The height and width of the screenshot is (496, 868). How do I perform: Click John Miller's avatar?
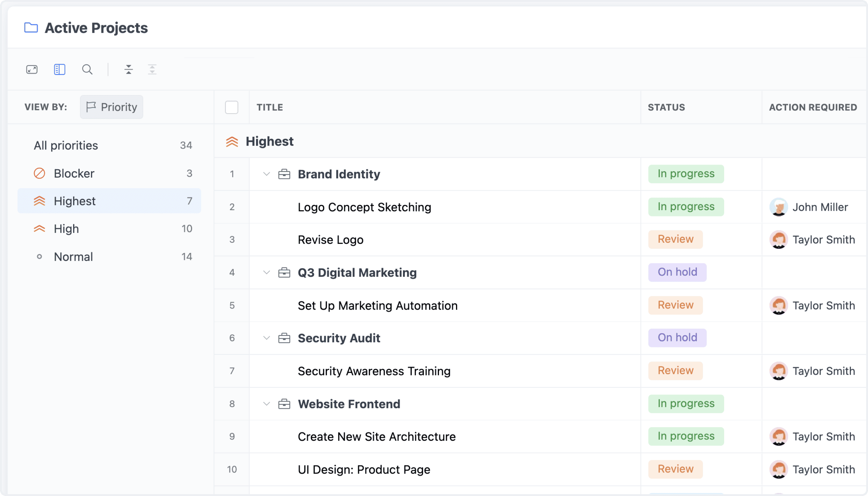[x=778, y=207]
